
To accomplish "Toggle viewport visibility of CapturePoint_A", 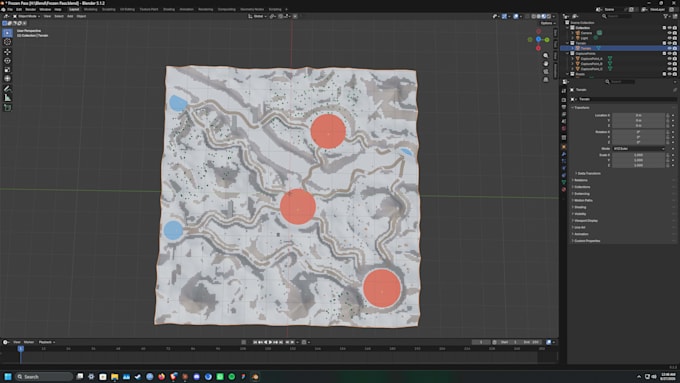I will coord(669,59).
